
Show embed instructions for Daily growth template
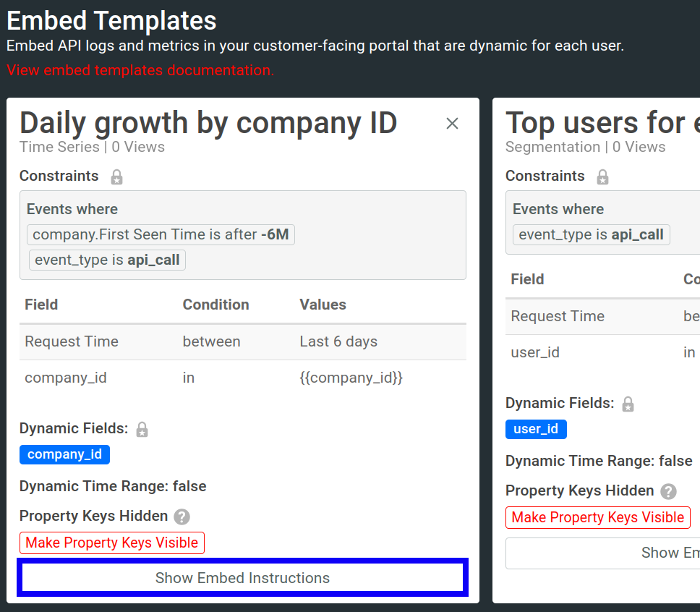point(242,577)
